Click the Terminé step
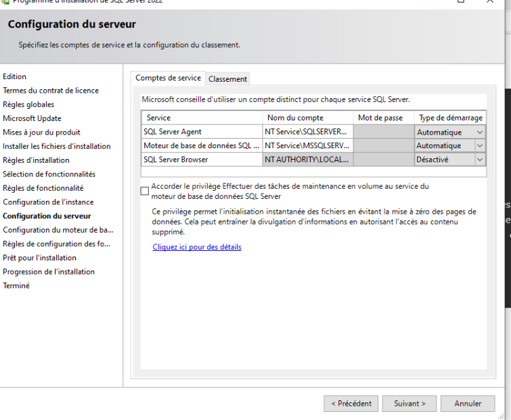This screenshot has width=511, height=420. tap(16, 286)
